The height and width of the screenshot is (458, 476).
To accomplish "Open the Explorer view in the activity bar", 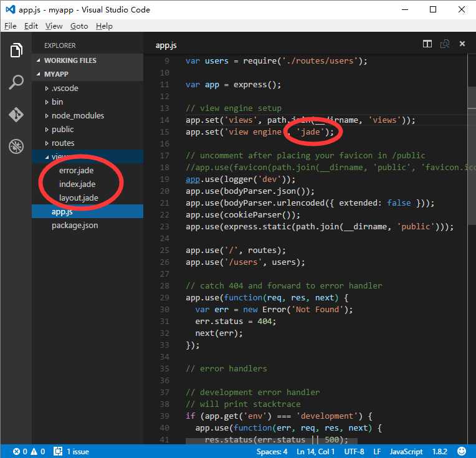I will [x=16, y=50].
